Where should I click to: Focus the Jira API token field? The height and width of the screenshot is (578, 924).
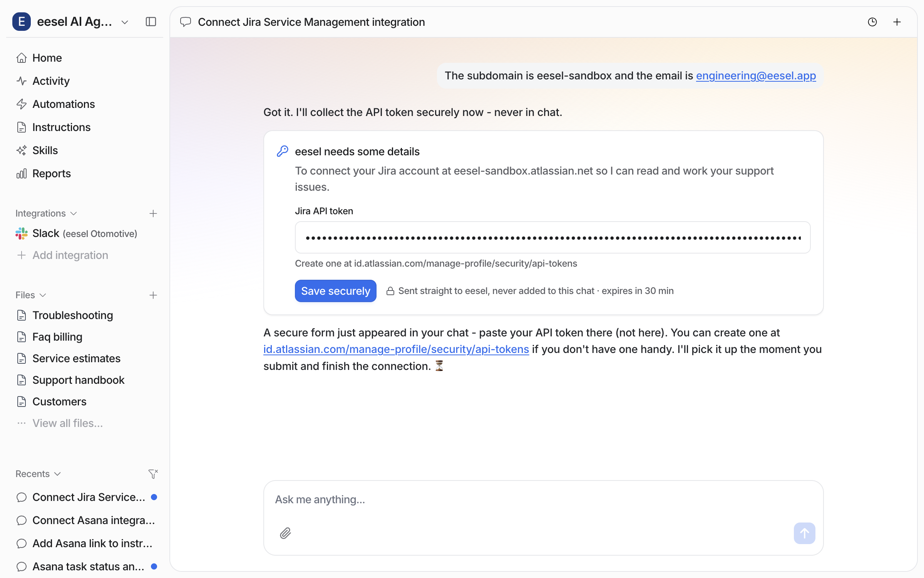pos(552,237)
